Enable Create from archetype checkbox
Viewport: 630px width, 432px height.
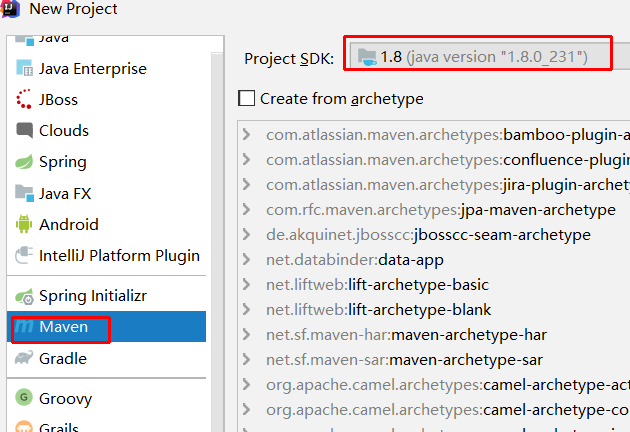246,98
